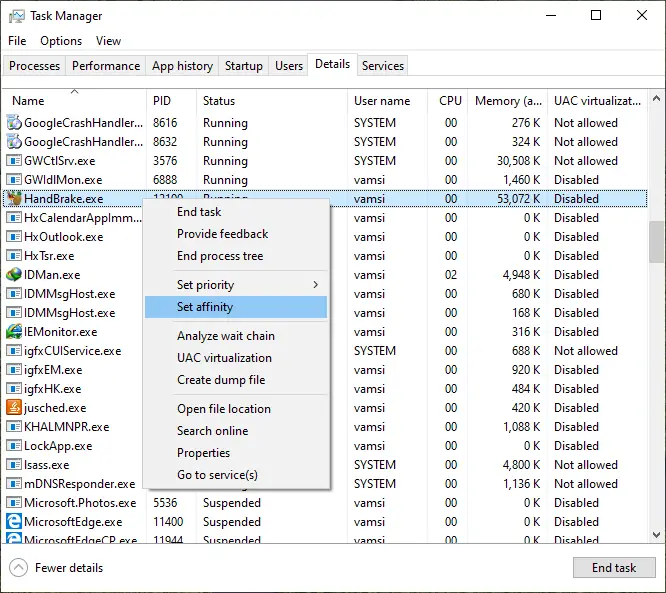This screenshot has height=593, width=666.
Task: Click the IEMonitor.exe icon
Action: pos(14,331)
